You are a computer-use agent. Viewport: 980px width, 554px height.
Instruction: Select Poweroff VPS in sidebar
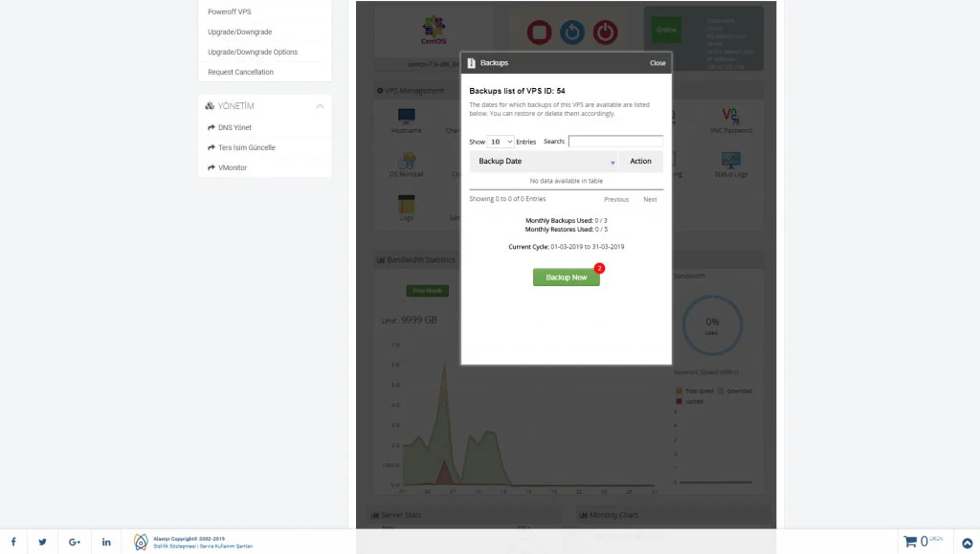click(x=230, y=11)
